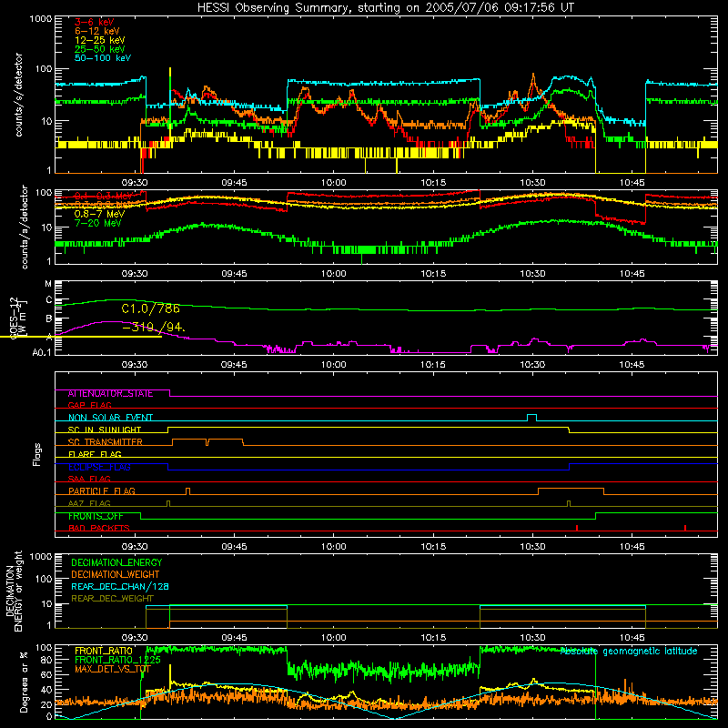The width and height of the screenshot is (728, 728).
Task: Select the FRONTS_OFF flag label
Action: click(x=96, y=516)
